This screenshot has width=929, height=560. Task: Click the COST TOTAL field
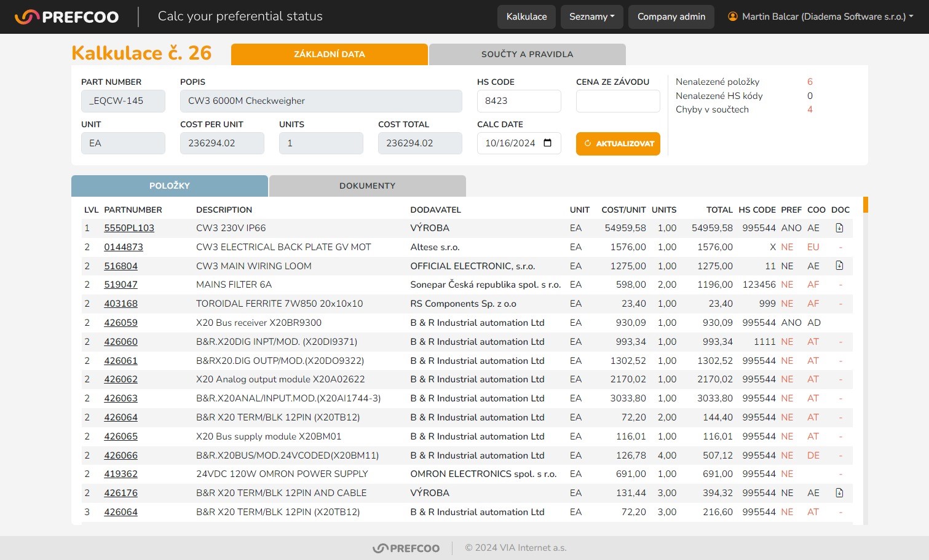coord(420,143)
